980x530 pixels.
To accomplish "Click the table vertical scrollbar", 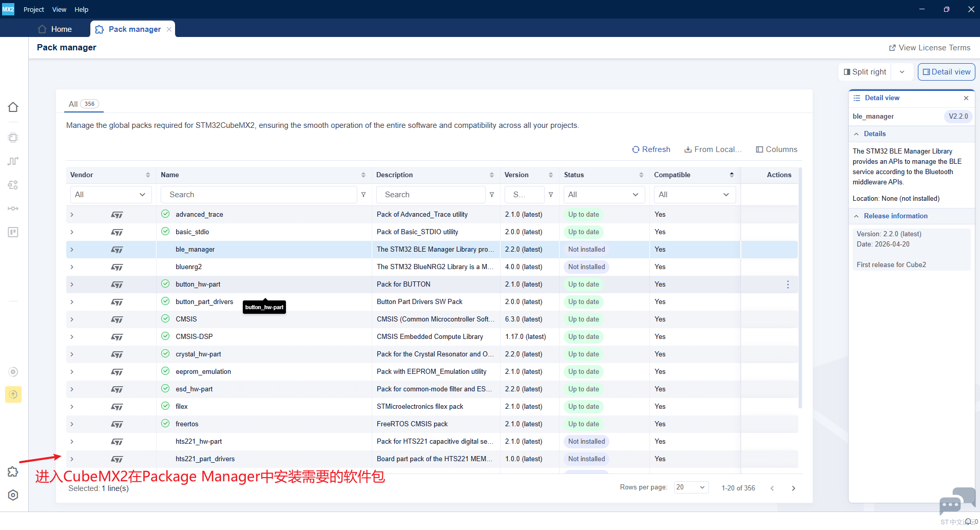I will pos(800,288).
